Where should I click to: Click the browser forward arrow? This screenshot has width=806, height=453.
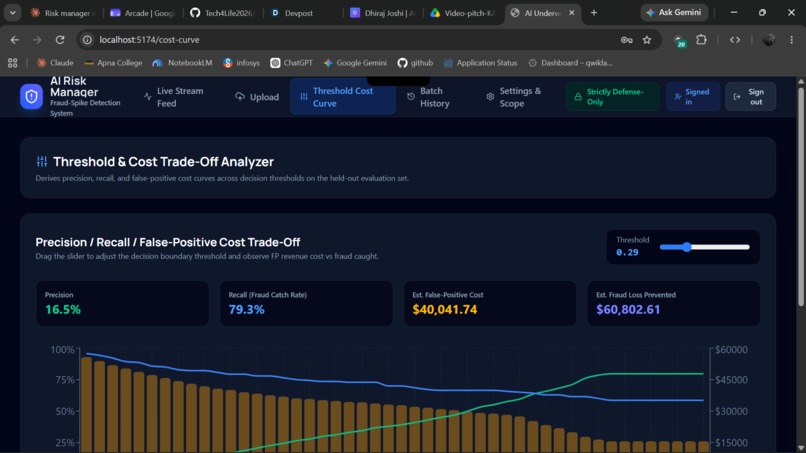click(37, 40)
